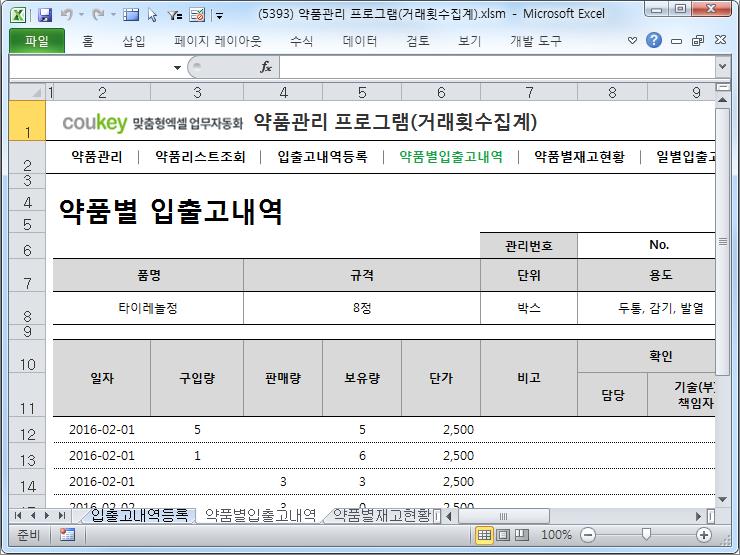Image resolution: width=740 pixels, height=555 pixels.
Task: Open the 수식 ribbon tab
Action: click(302, 41)
